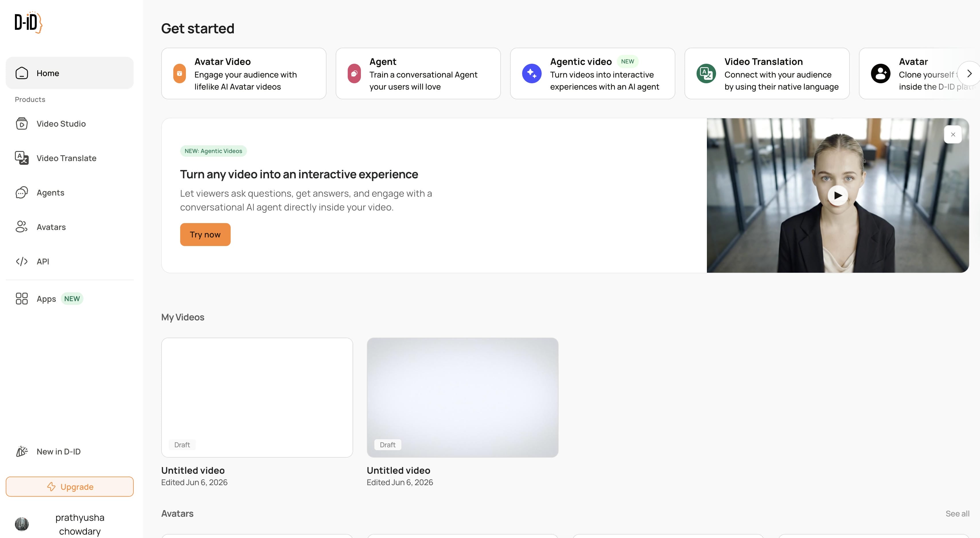The image size is (980, 538).
Task: Open the first blank draft video thumbnail
Action: [257, 398]
